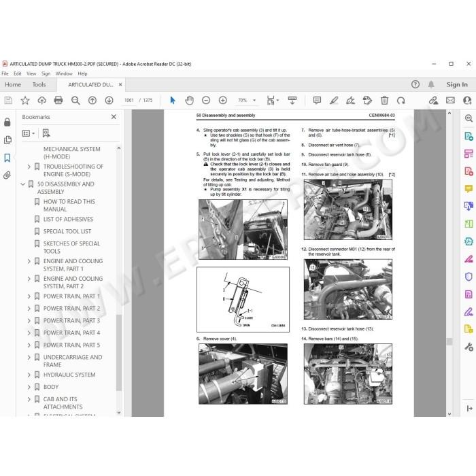The image size is (476, 476).
Task: Click the Zoom Out minus icon
Action: tap(206, 100)
